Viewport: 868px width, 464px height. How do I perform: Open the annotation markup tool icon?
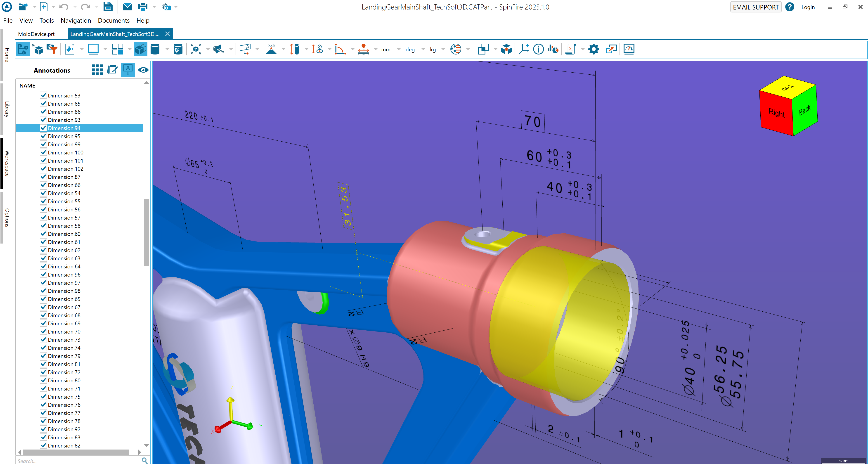point(245,49)
